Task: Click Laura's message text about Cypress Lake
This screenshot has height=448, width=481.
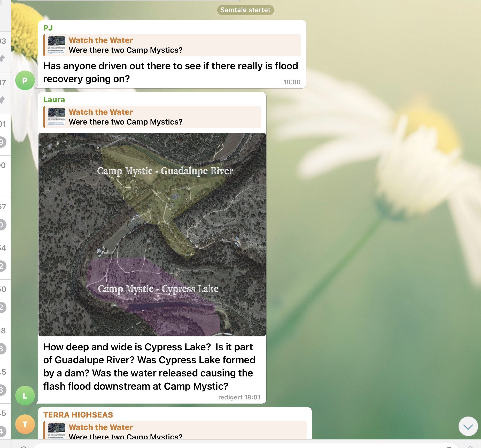Action: 149,366
